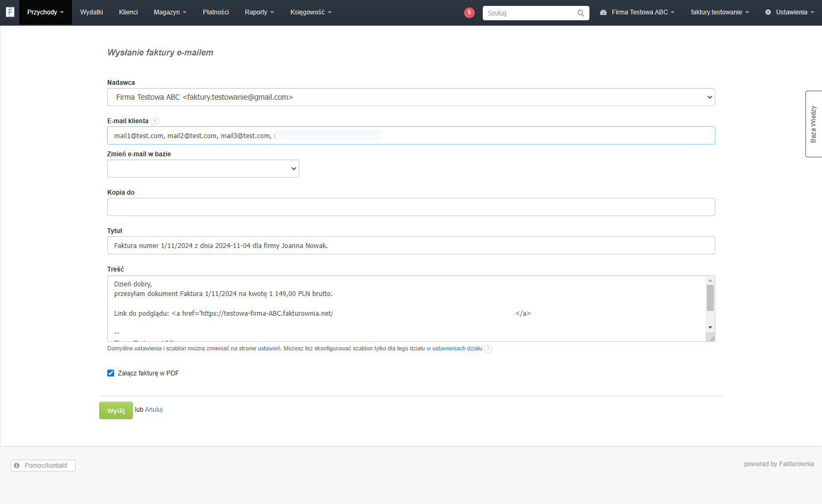Click the info icon in Pomoc/kontakt

click(17, 466)
